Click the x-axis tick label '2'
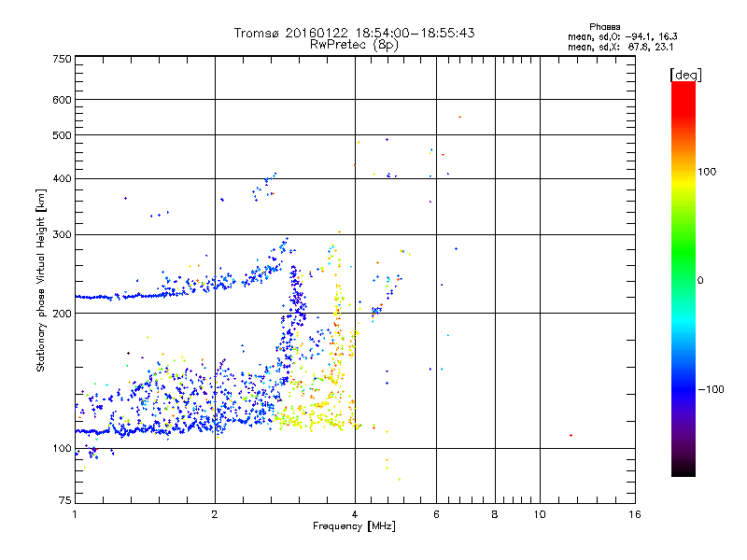747x560 pixels. pyautogui.click(x=215, y=514)
